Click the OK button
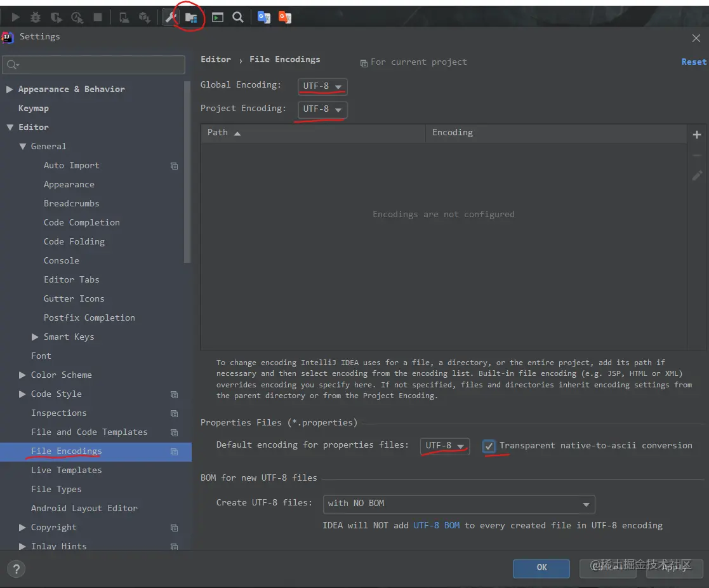 coord(541,568)
